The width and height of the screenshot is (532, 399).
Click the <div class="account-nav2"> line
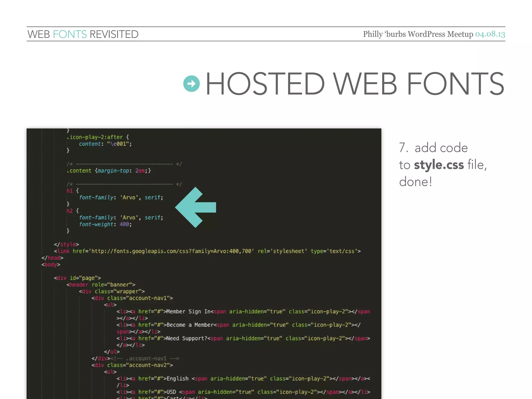pyautogui.click(x=132, y=365)
